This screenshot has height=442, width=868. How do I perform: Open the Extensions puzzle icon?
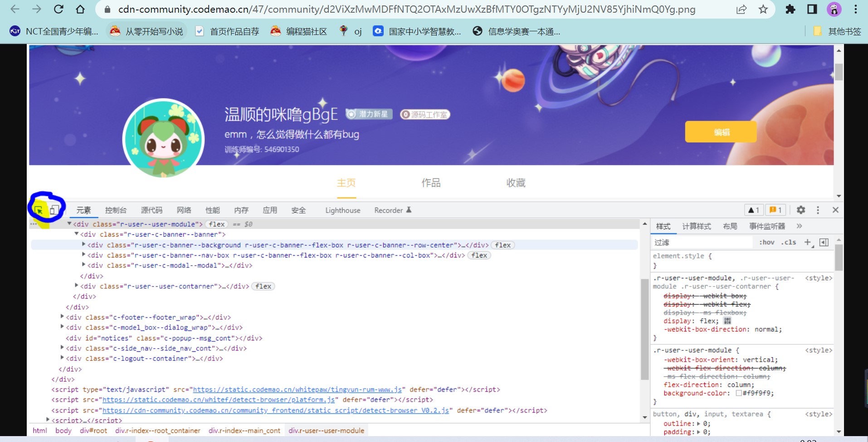click(x=790, y=9)
